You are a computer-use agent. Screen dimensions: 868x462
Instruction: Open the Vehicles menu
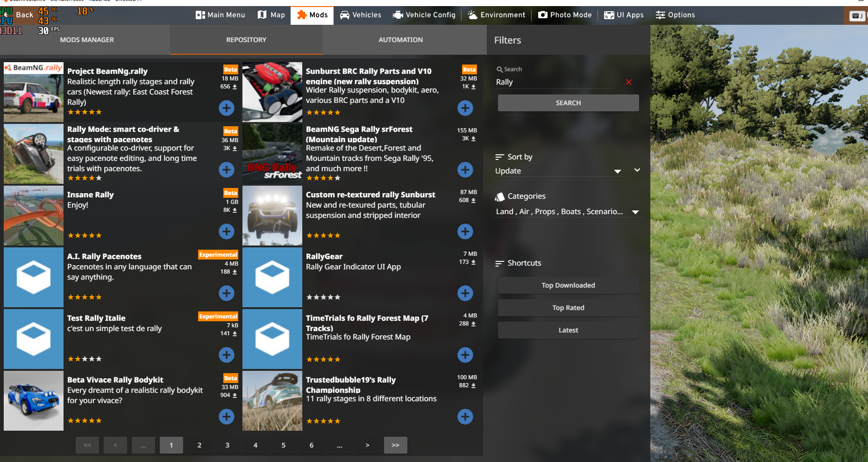(x=360, y=15)
